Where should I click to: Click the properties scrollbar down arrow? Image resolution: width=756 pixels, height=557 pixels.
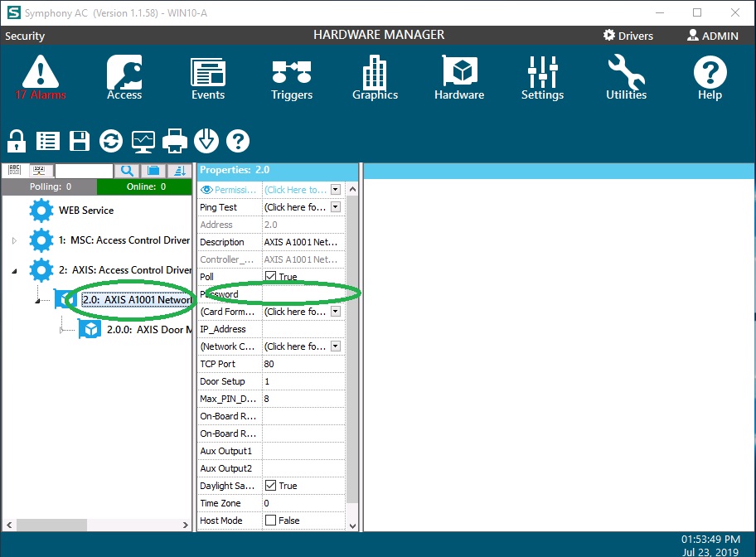pyautogui.click(x=352, y=526)
